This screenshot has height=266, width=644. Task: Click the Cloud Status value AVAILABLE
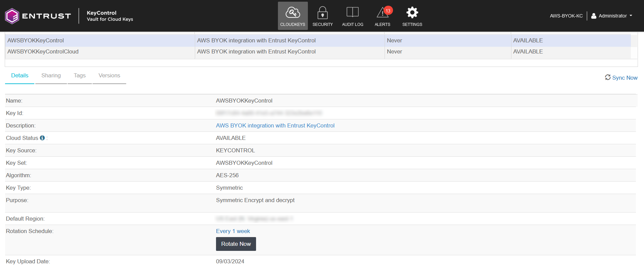pyautogui.click(x=231, y=138)
